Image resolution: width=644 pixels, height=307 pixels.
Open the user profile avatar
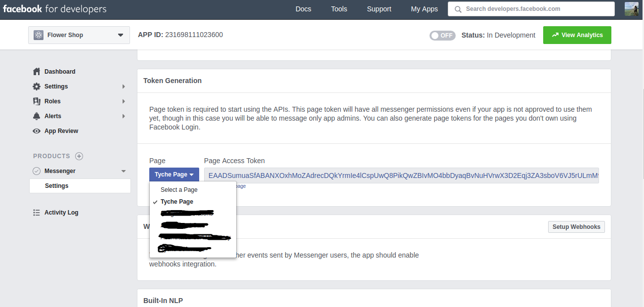pos(632,9)
